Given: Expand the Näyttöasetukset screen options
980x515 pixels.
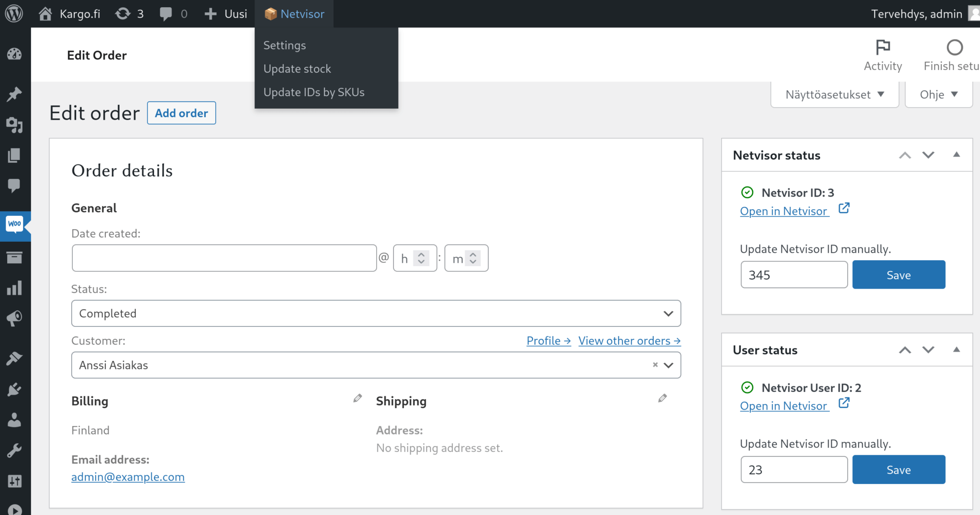Looking at the screenshot, I should (x=835, y=94).
